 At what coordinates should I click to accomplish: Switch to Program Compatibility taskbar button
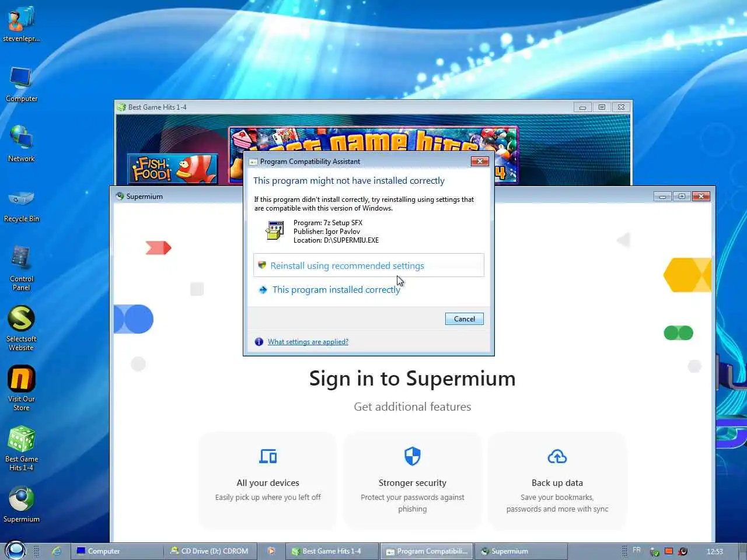[x=427, y=551]
